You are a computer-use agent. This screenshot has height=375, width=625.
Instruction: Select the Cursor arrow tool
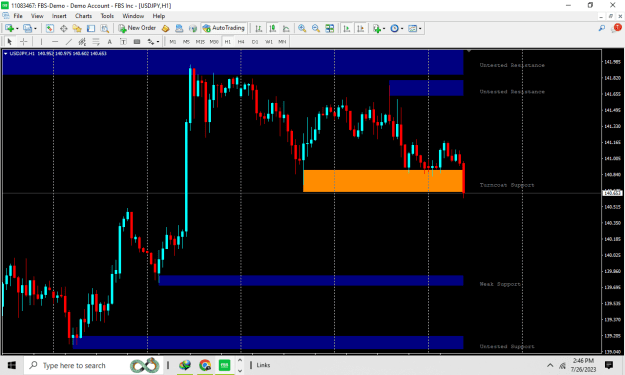(10, 41)
